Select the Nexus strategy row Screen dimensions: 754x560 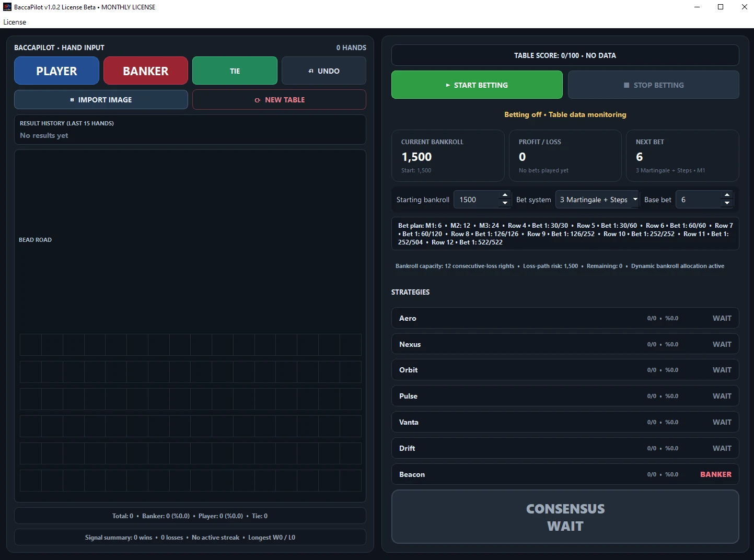point(565,344)
